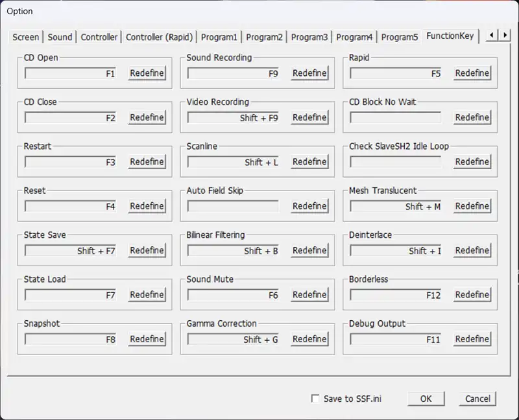Viewport: 519px width, 420px height.
Task: Redefine the Auto Field Skip key
Action: [309, 206]
